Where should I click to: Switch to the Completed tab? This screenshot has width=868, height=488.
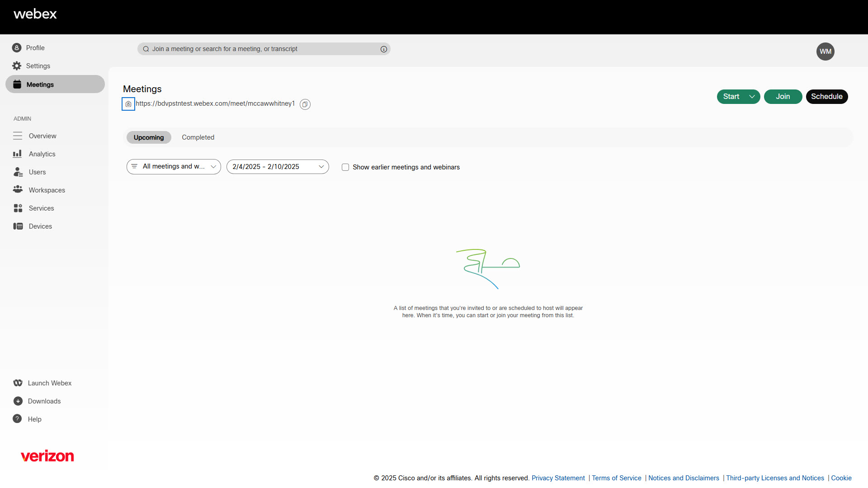point(198,137)
